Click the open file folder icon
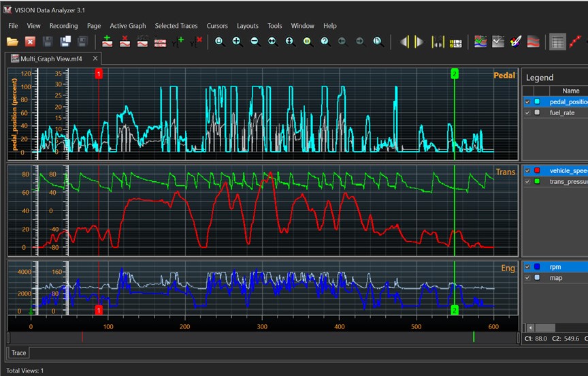The image size is (588, 376). (x=13, y=42)
